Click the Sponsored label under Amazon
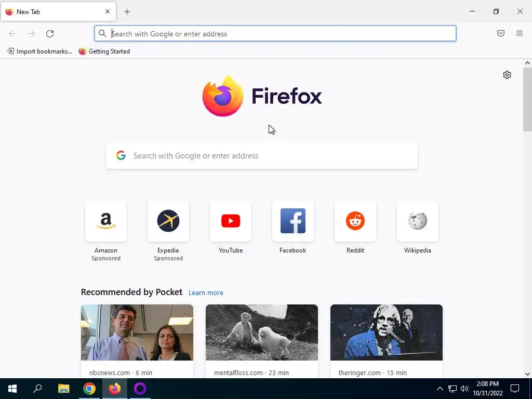 [x=106, y=258]
